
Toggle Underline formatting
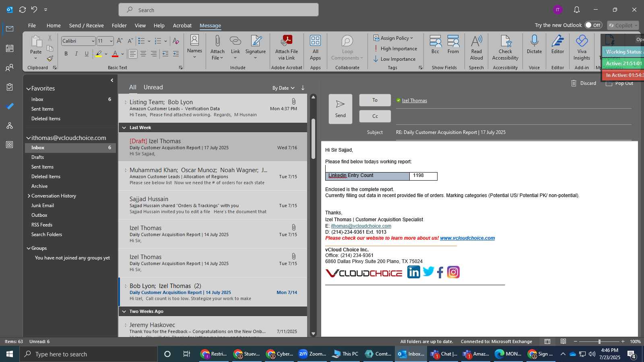tap(87, 53)
